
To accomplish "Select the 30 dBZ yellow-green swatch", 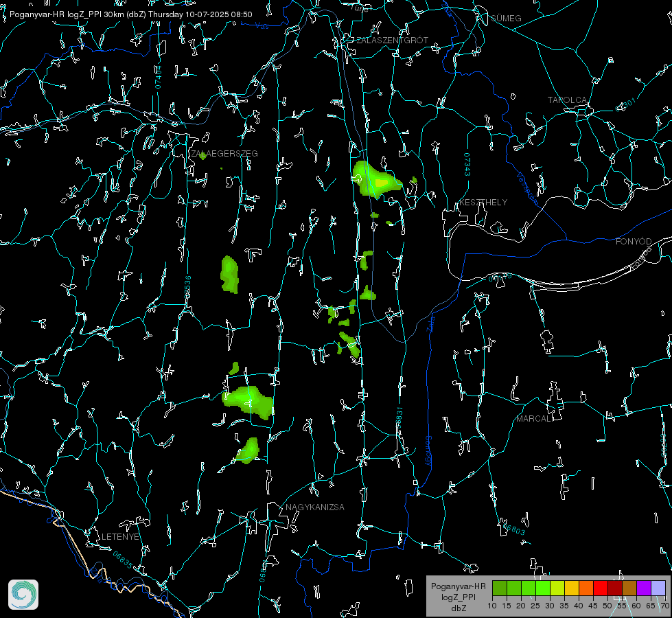I will tap(557, 588).
